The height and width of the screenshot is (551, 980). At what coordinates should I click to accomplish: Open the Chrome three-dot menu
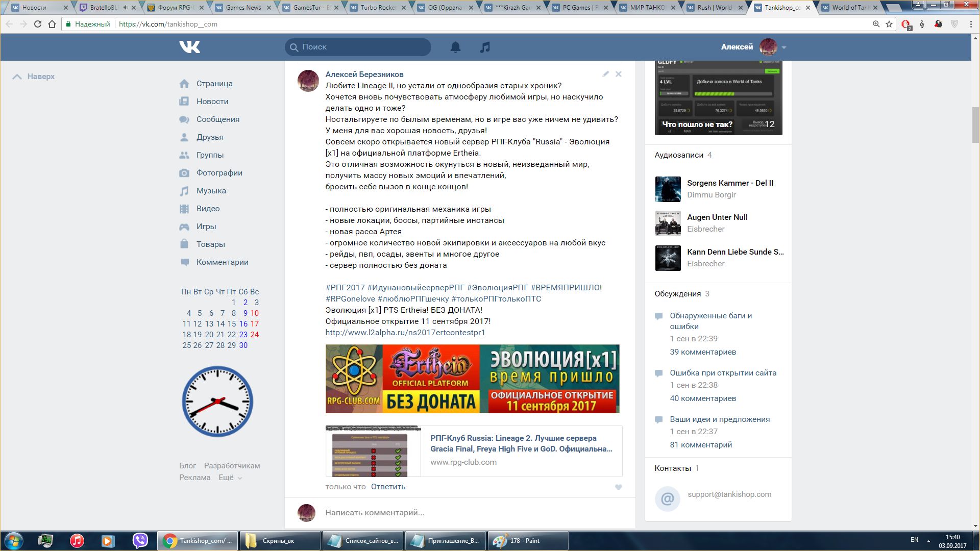click(x=971, y=24)
